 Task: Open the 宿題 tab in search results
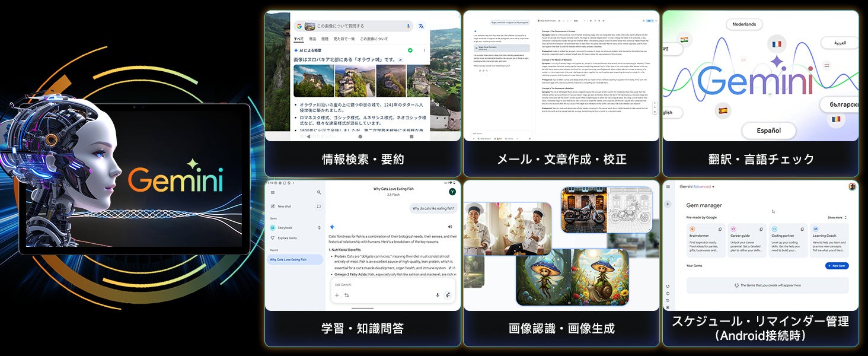(325, 39)
